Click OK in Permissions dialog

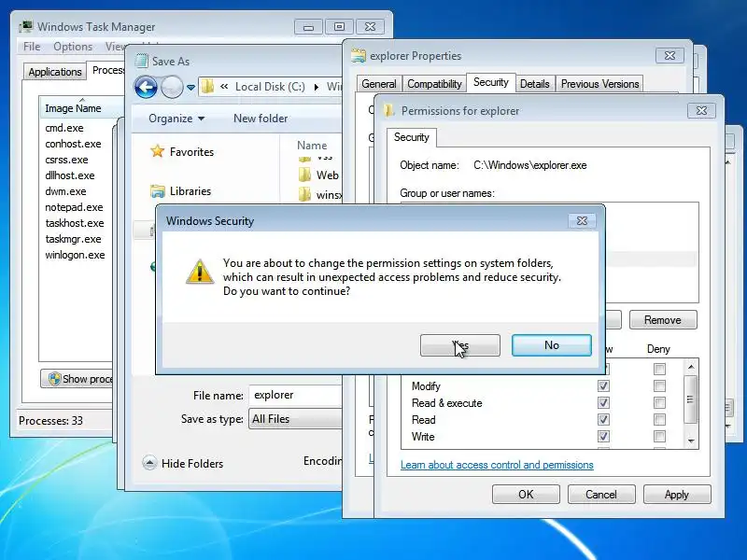coord(526,495)
